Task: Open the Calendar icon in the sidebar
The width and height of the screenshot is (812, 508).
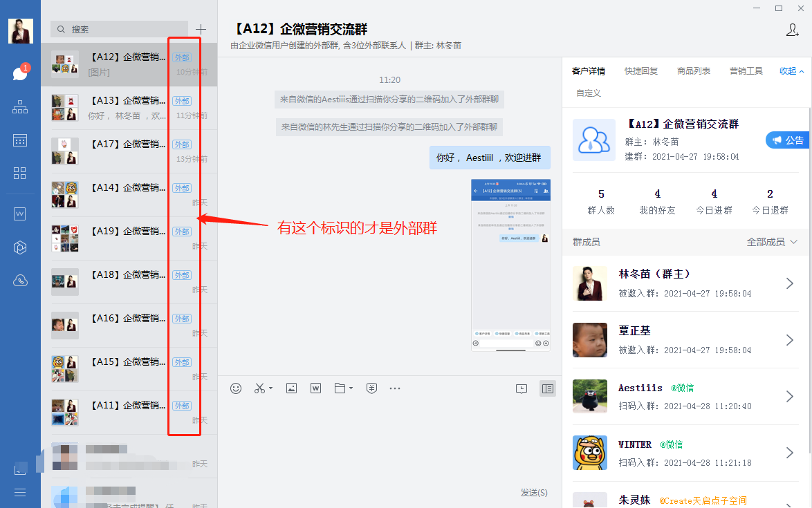Action: 20,140
